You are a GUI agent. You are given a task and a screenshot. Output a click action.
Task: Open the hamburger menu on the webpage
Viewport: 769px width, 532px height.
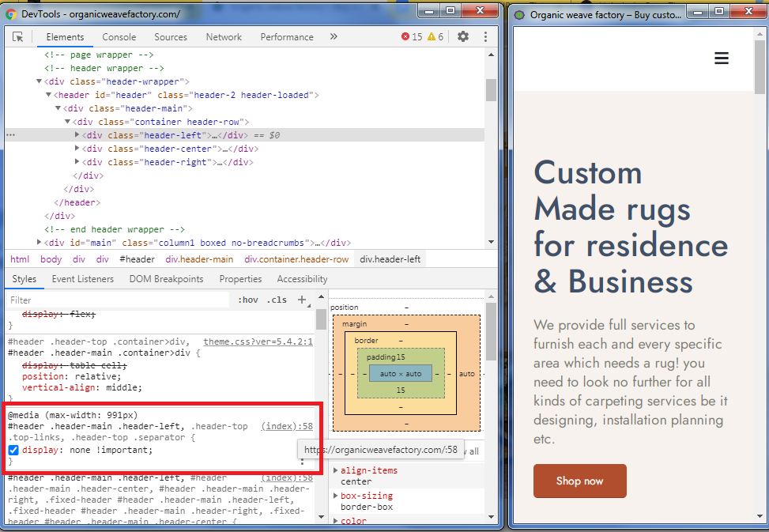(x=722, y=58)
